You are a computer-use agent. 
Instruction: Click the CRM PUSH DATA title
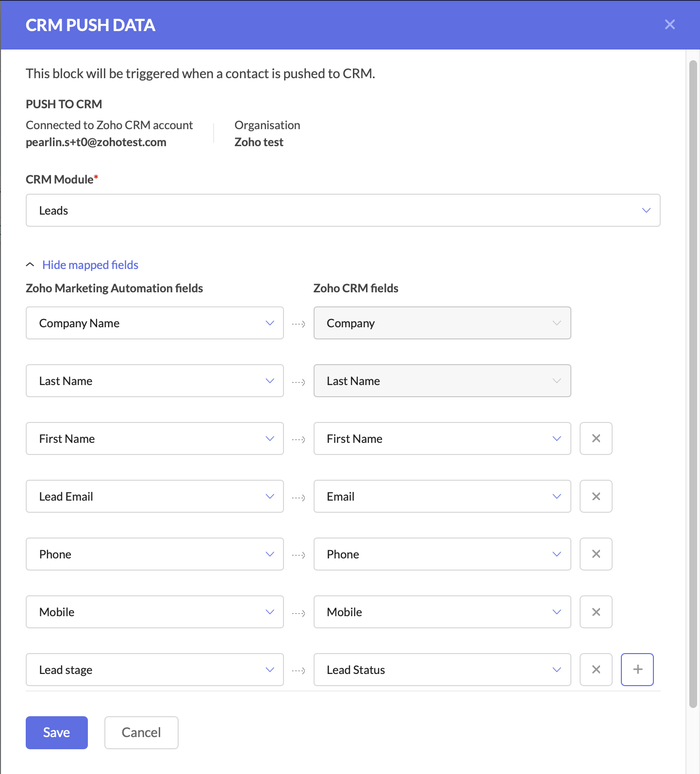tap(90, 25)
